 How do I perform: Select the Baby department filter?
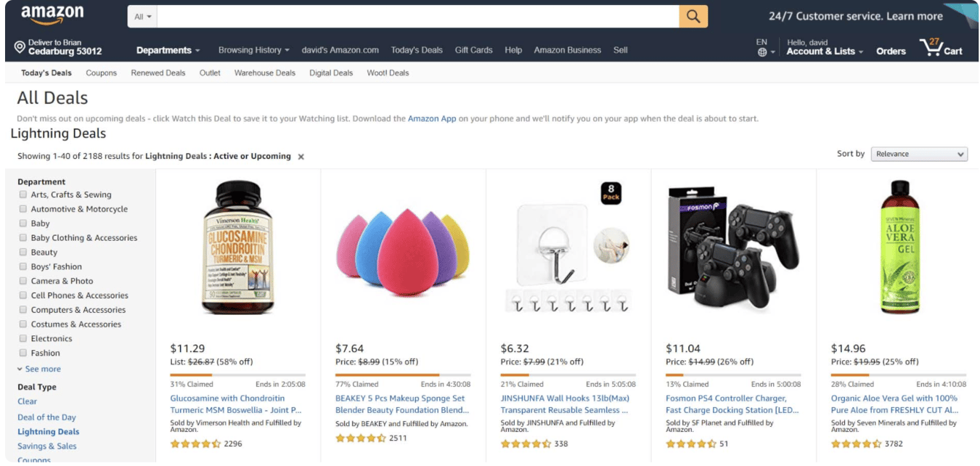[23, 223]
